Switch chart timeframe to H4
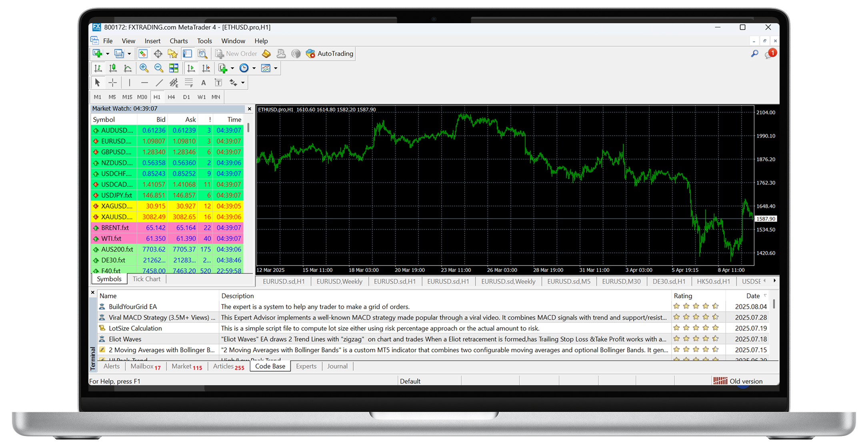 click(x=172, y=96)
